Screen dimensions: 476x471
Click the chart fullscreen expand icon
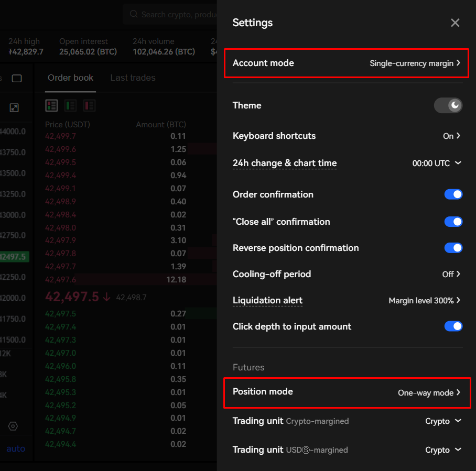pyautogui.click(x=14, y=108)
